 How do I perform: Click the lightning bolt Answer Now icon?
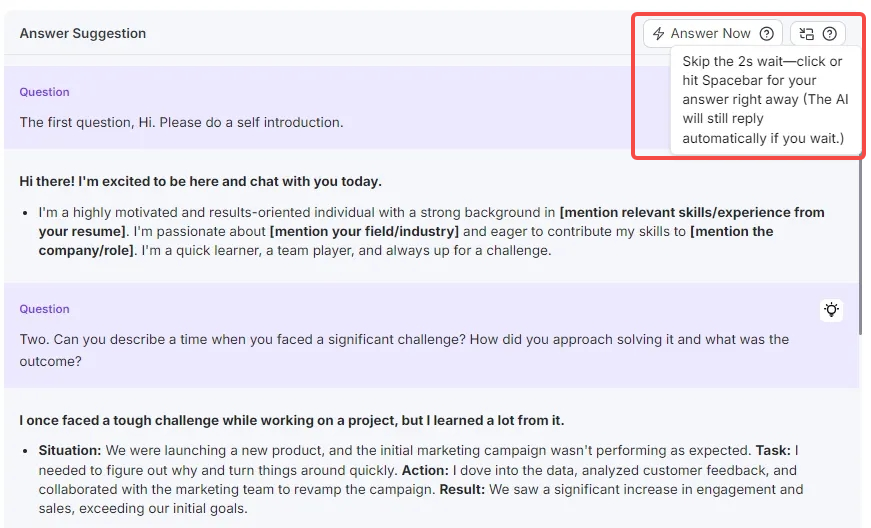[x=659, y=34]
